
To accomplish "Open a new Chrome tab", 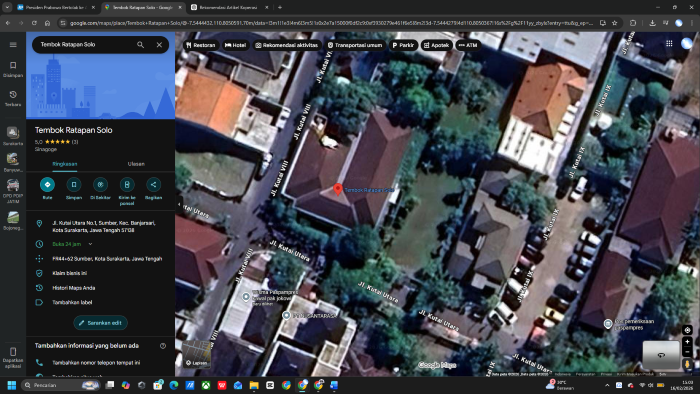I will [x=280, y=8].
